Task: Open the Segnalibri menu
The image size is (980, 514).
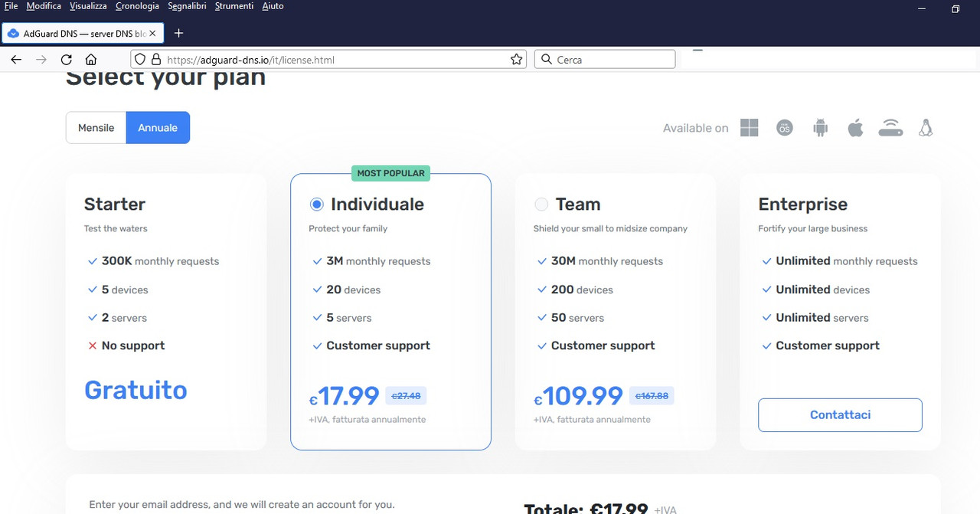Action: pos(187,6)
